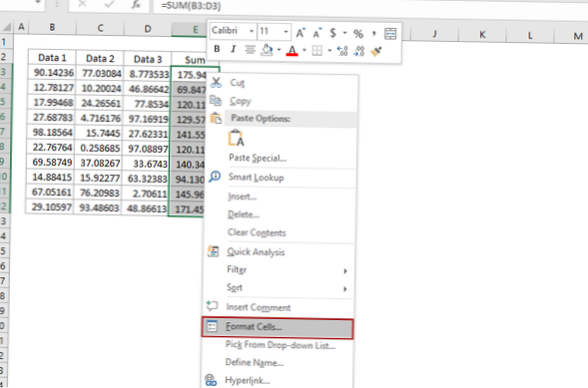Viewport: 588px width, 388px height.
Task: Toggle Italic in the mini toolbar
Action: tap(233, 49)
